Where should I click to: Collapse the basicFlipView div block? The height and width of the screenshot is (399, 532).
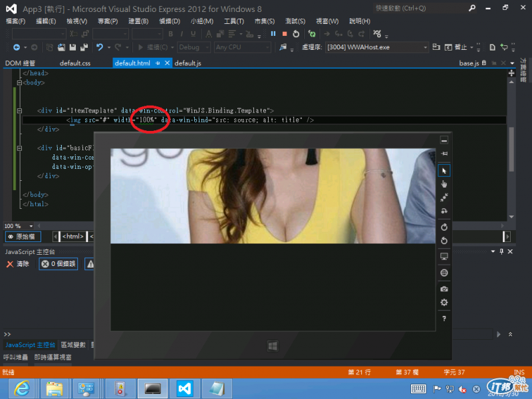[x=19, y=148]
